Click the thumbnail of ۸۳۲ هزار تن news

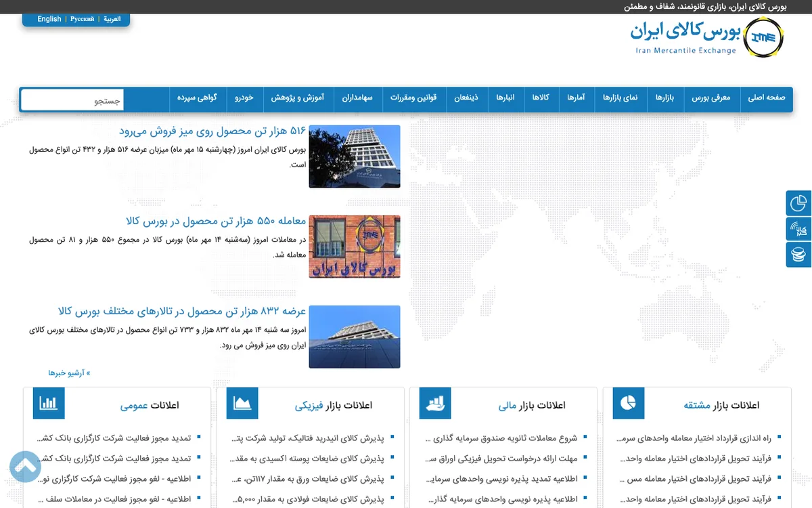click(355, 337)
